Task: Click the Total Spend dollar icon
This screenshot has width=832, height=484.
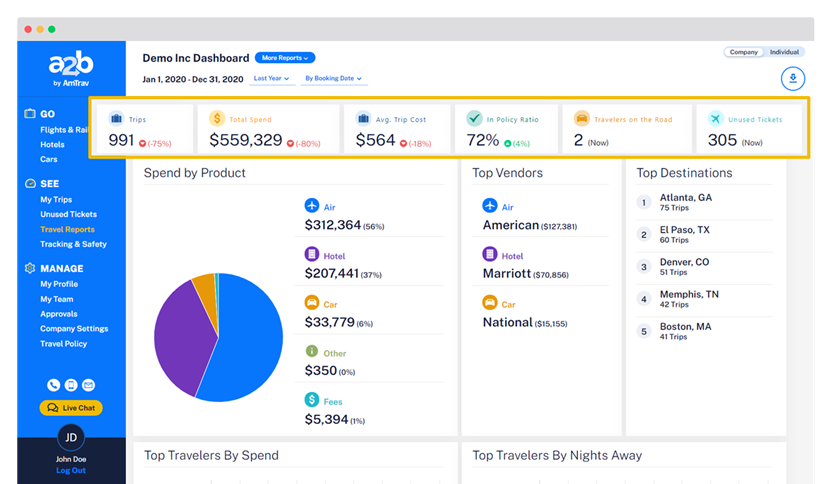Action: [217, 119]
